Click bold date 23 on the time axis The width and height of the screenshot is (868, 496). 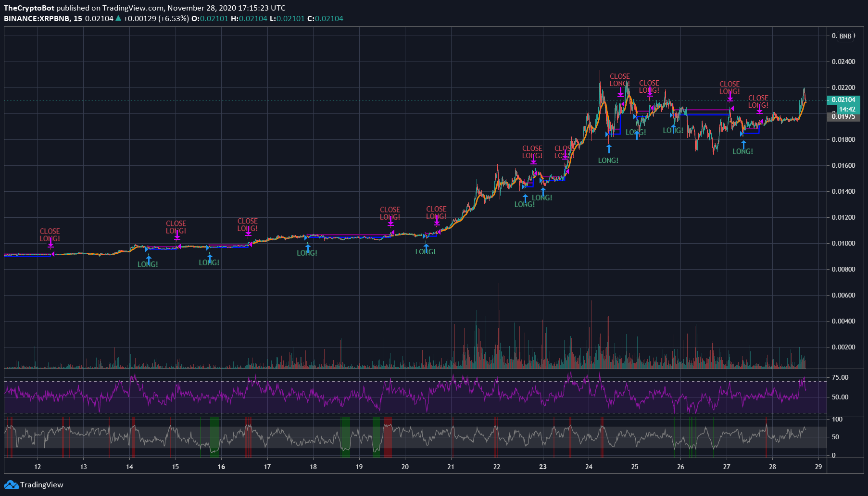[x=543, y=467]
